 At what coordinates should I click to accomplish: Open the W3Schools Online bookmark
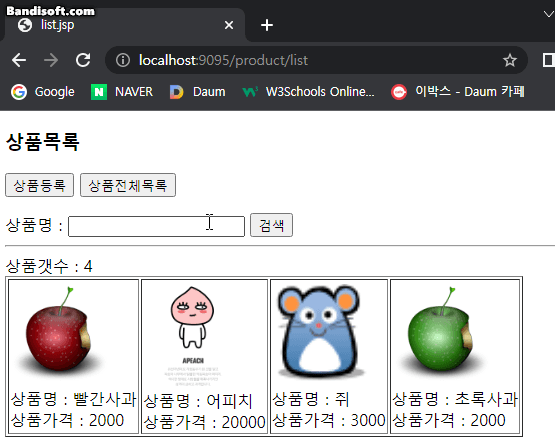[x=308, y=92]
